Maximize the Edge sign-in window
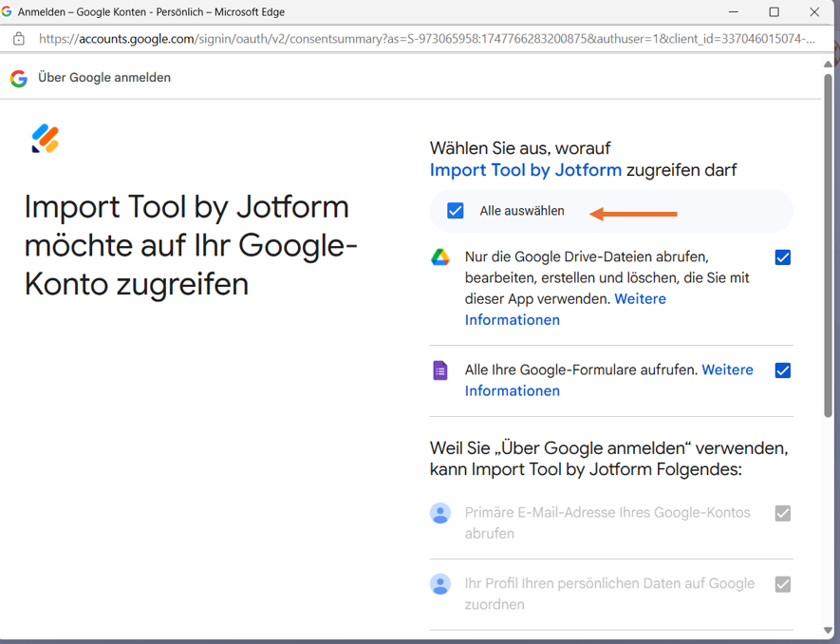This screenshot has height=644, width=840. [775, 11]
